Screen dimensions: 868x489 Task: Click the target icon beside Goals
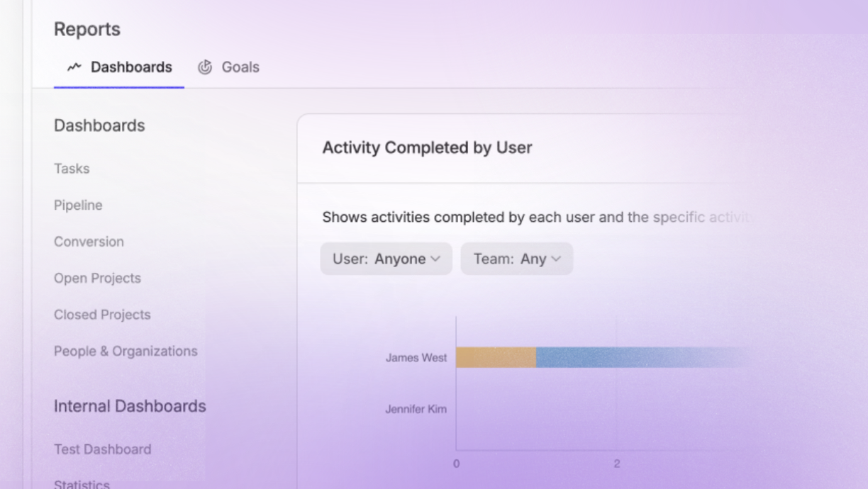pyautogui.click(x=205, y=67)
